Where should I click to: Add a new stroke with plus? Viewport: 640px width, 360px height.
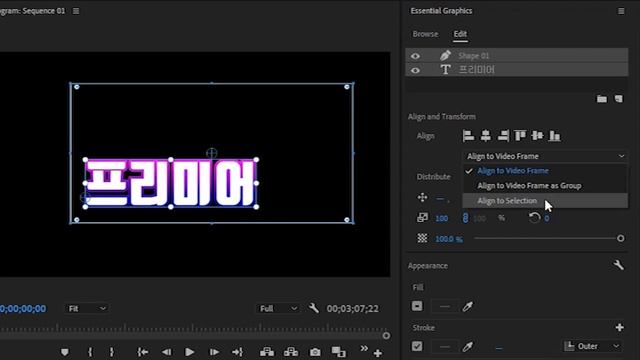(619, 327)
